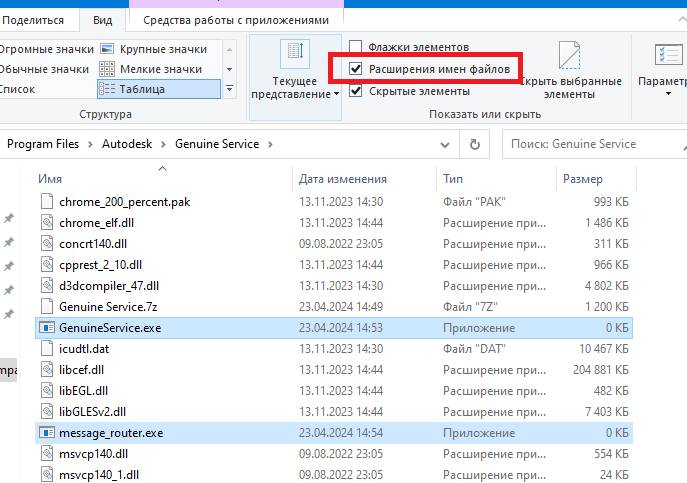Navigate to Autodesk in the breadcrumb path
Viewport: 687px width, 483px height.
(127, 144)
